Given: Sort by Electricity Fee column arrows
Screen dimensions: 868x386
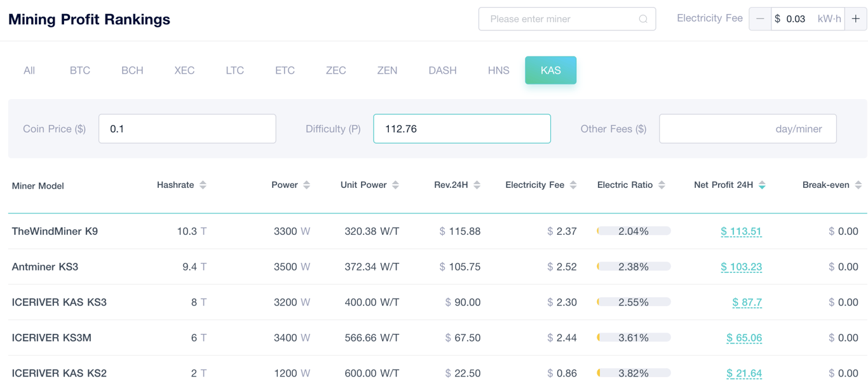Looking at the screenshot, I should [573, 185].
